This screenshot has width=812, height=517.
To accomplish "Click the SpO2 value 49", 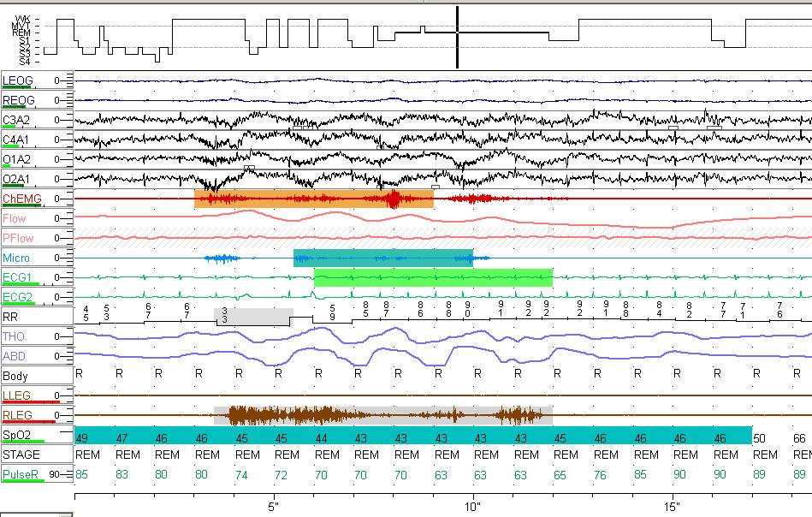I will click(x=82, y=438).
